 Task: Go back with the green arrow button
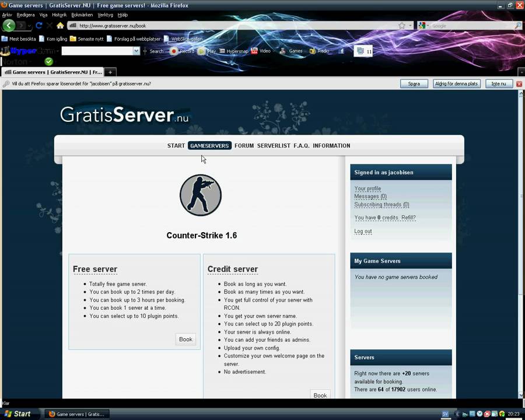click(9, 26)
